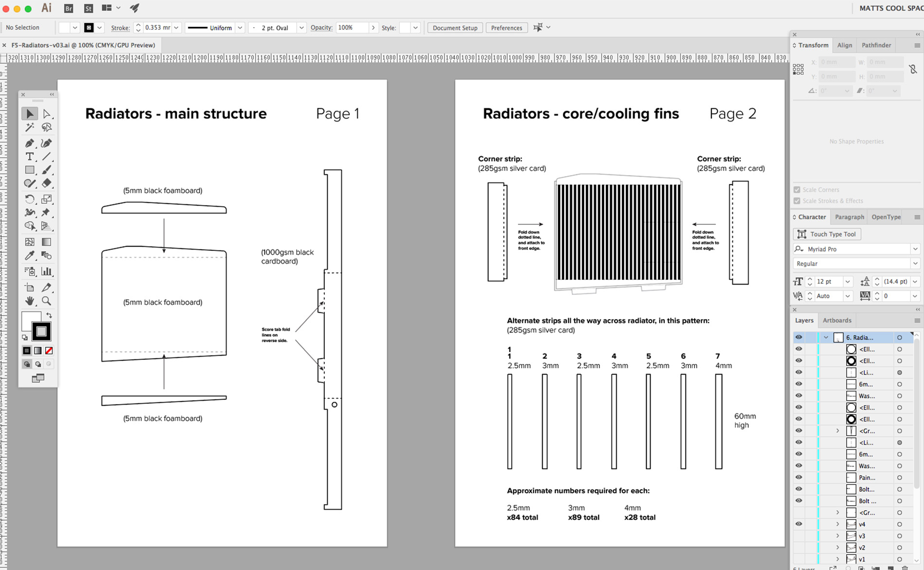Image resolution: width=924 pixels, height=570 pixels.
Task: Select the Gradient tool
Action: click(47, 242)
